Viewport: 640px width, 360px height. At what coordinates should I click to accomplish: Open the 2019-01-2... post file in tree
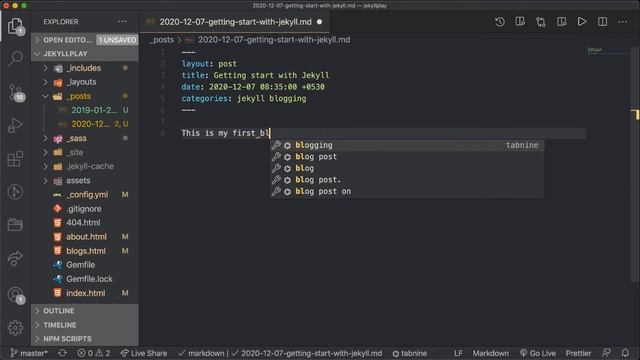click(85, 110)
